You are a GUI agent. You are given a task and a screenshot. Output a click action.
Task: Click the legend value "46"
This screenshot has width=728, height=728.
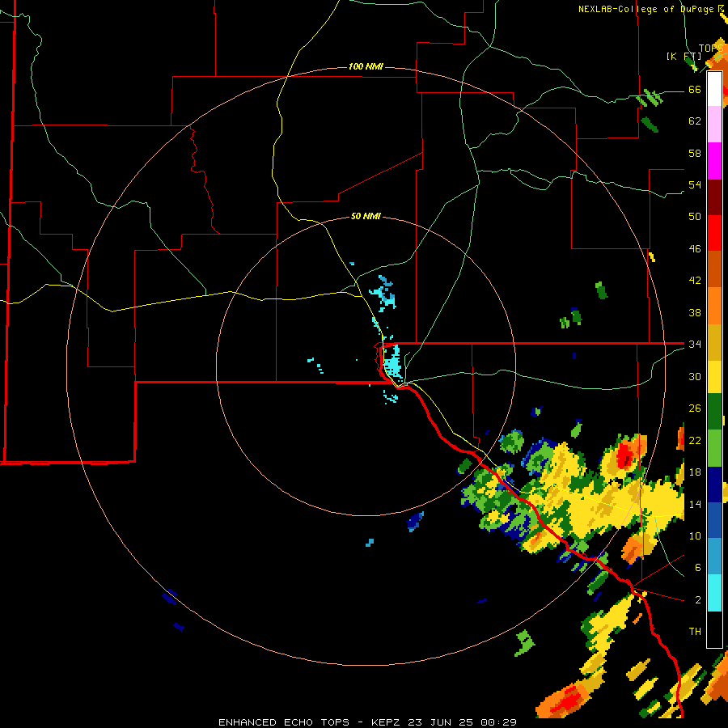(695, 248)
